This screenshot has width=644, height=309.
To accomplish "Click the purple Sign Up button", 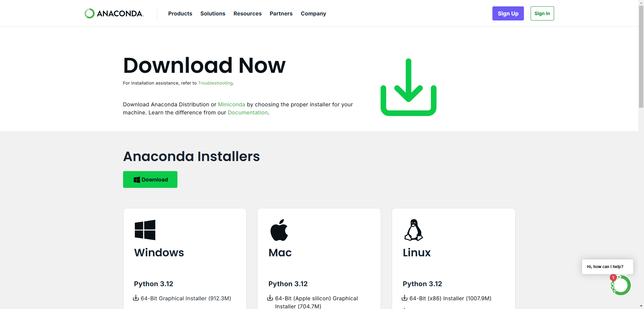I will click(508, 13).
